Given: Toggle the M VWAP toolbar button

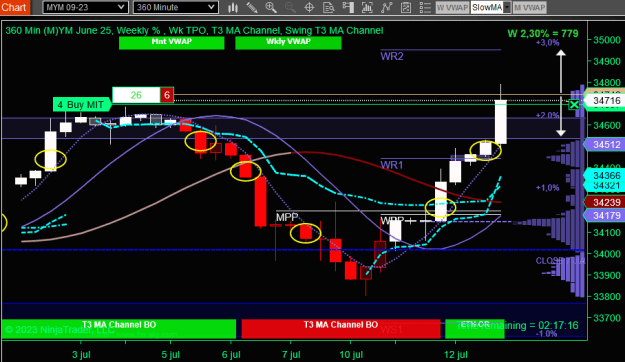Looking at the screenshot, I should pyautogui.click(x=529, y=8).
